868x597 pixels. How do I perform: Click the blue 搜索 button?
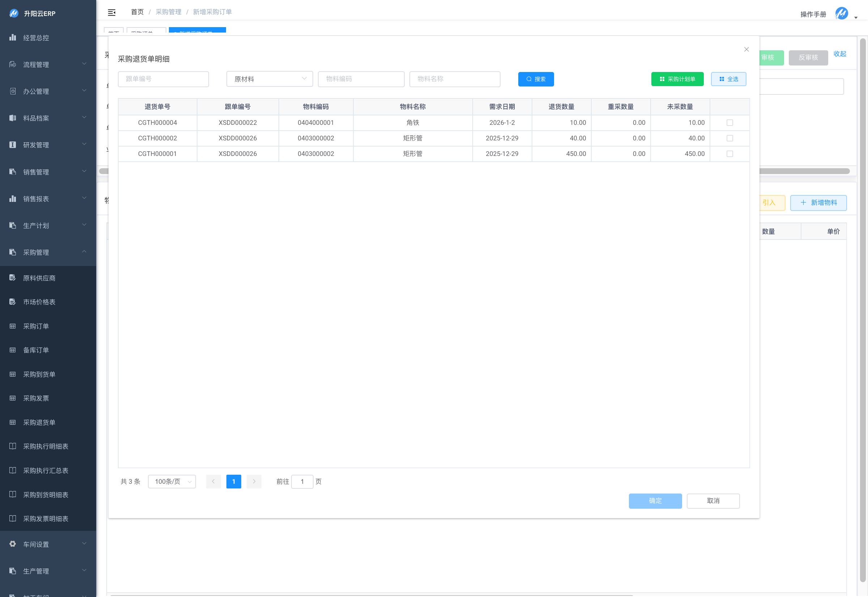536,79
